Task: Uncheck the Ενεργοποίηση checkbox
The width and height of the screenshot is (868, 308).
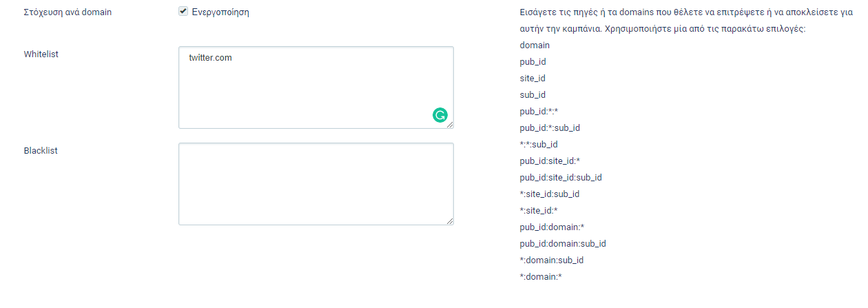Action: click(183, 12)
